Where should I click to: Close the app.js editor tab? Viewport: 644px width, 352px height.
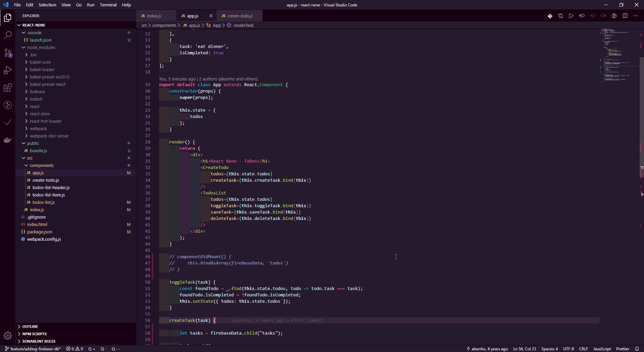[x=211, y=16]
